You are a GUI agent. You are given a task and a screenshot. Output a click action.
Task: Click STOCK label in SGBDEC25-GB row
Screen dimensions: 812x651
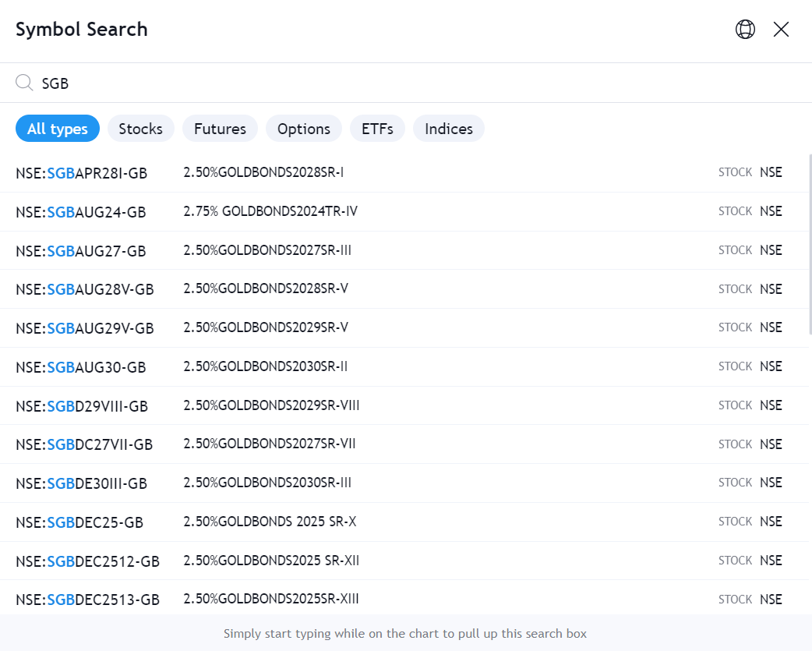[735, 521]
